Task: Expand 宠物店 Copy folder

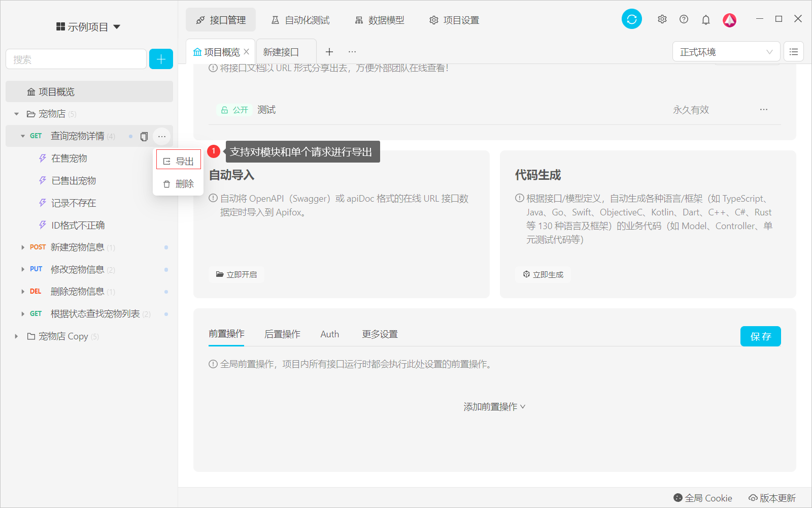Action: pyautogui.click(x=17, y=336)
